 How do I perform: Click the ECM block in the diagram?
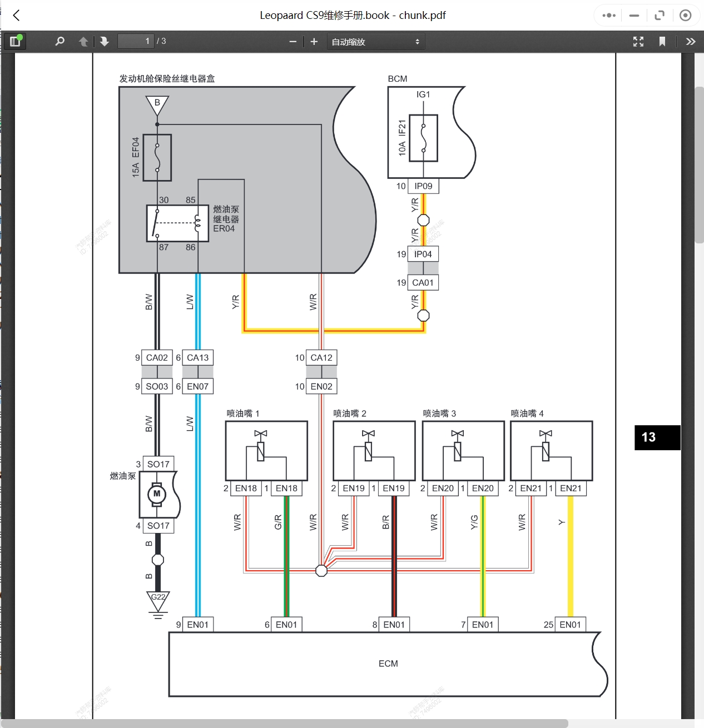tap(388, 664)
